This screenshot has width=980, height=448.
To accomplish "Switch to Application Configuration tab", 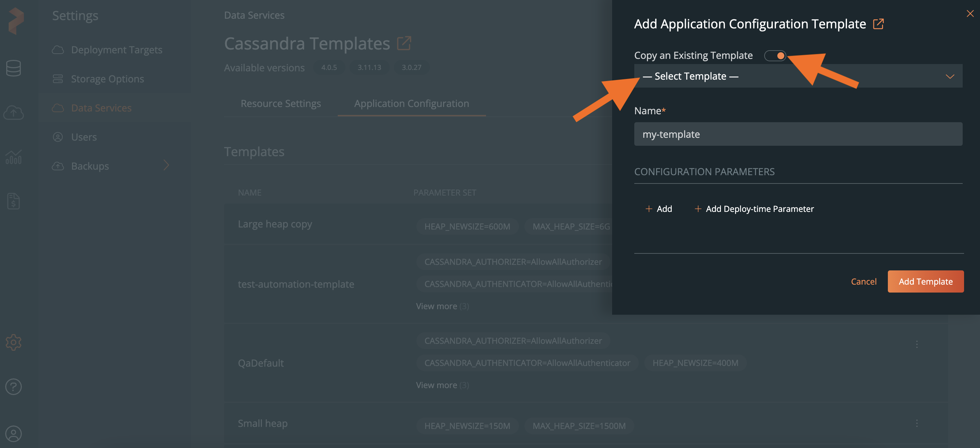I will 412,104.
